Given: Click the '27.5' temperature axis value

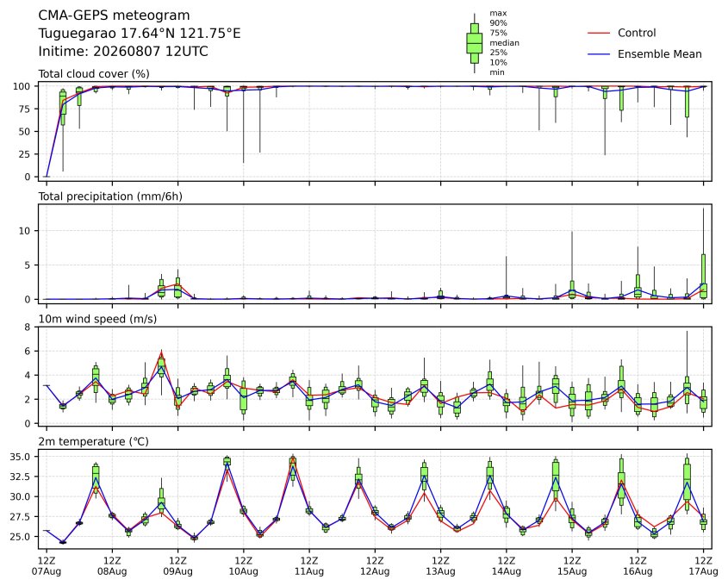Looking at the screenshot, I should pos(21,517).
